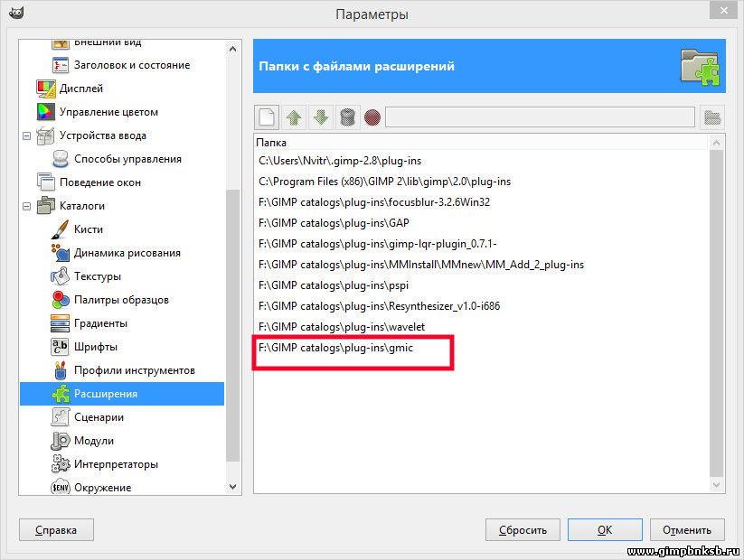Image resolution: width=744 pixels, height=560 pixels.
Task: Select the Расширения tree item
Action: pos(122,394)
